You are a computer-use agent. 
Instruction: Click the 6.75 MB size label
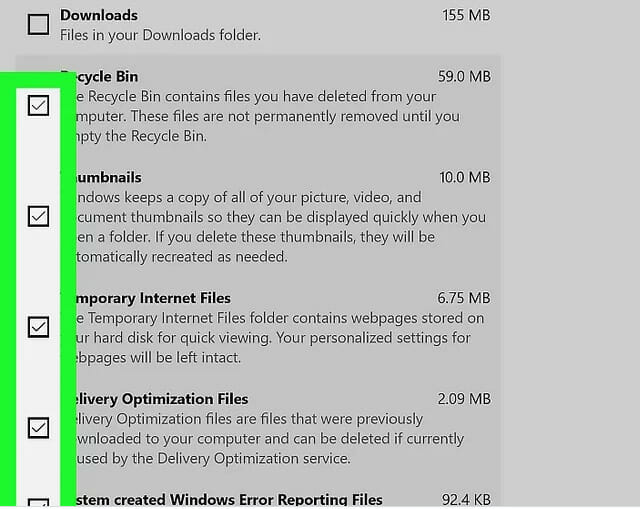[x=464, y=298]
